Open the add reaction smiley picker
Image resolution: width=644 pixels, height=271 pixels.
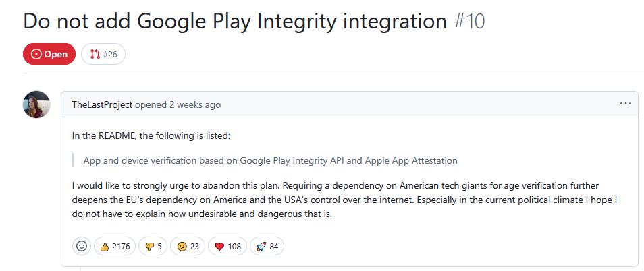pos(82,247)
